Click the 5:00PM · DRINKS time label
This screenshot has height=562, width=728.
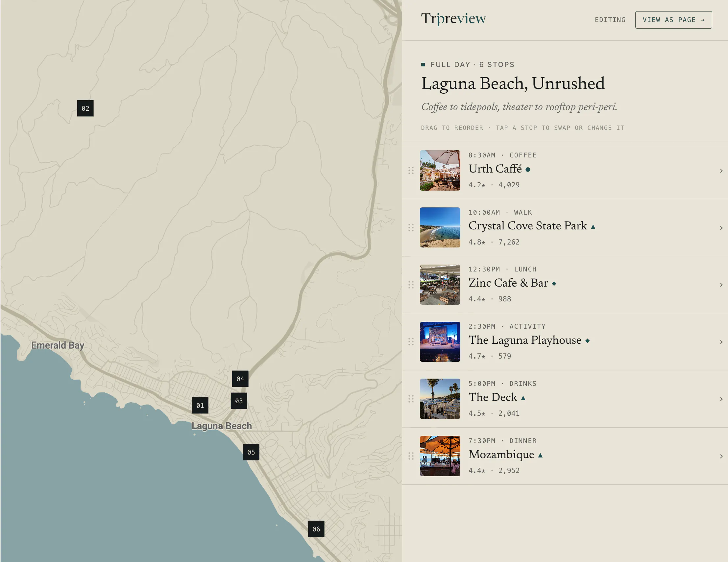point(502,384)
